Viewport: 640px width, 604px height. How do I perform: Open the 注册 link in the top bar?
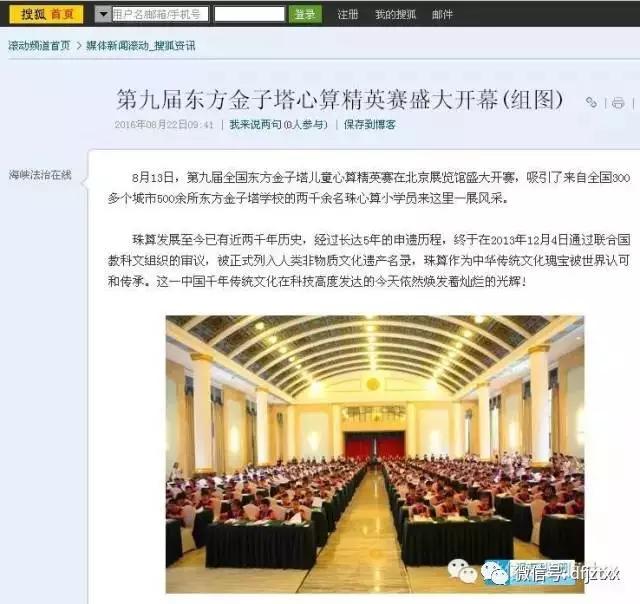(348, 14)
